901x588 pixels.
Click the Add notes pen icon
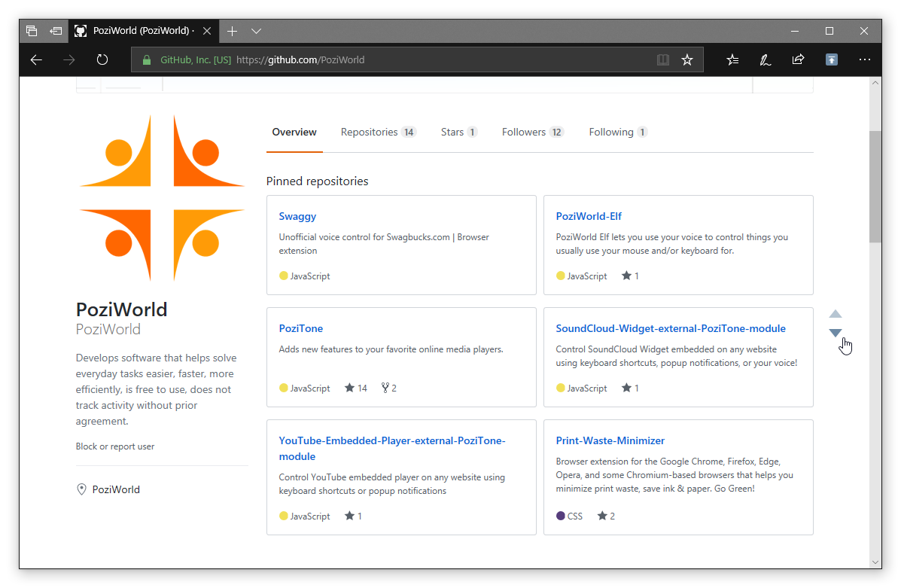[765, 59]
